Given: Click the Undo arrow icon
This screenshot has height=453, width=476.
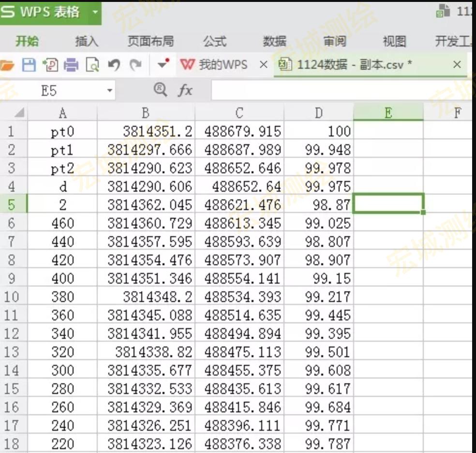Looking at the screenshot, I should click(x=114, y=65).
